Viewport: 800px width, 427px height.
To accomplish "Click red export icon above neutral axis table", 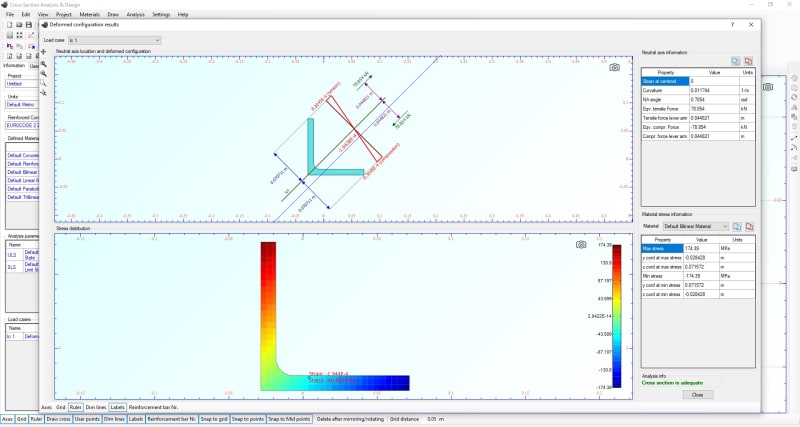I will [x=748, y=61].
